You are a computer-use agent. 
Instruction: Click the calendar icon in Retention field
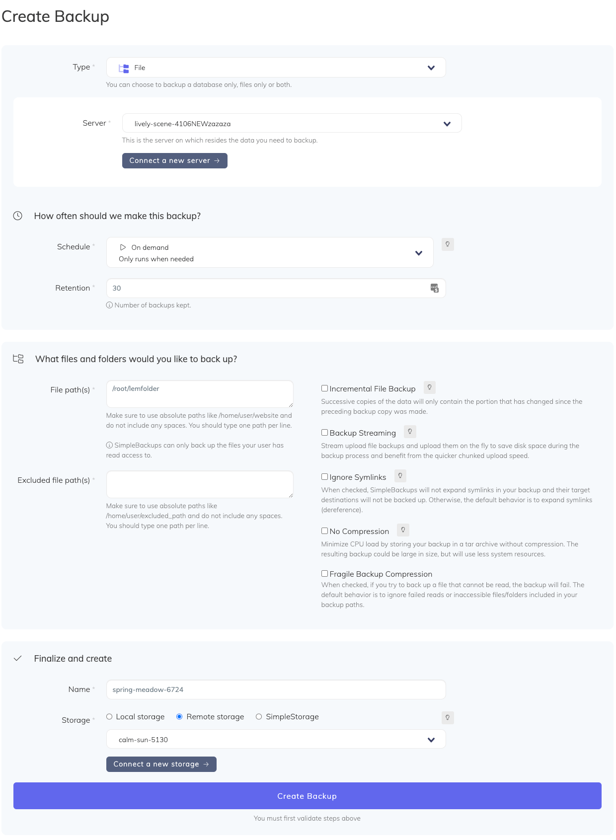click(x=435, y=288)
